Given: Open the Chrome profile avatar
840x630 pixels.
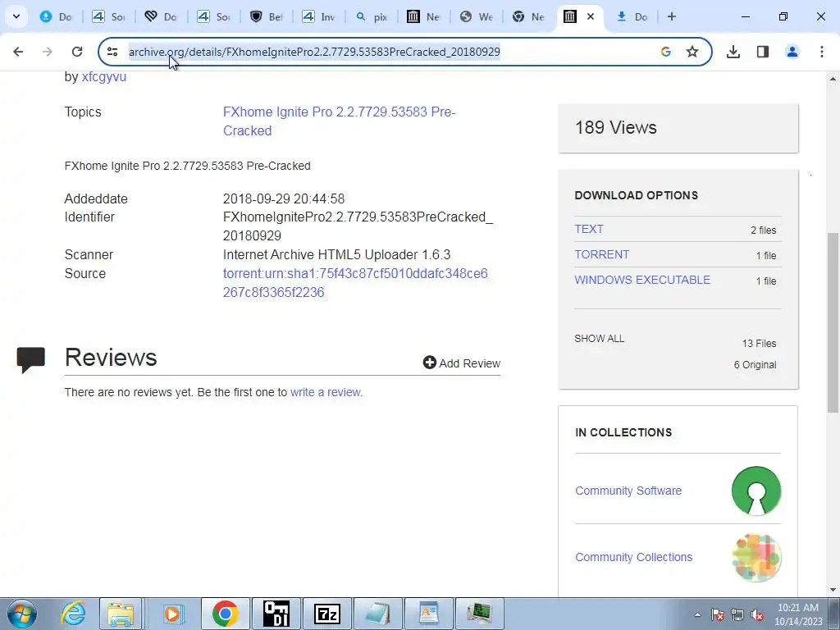Looking at the screenshot, I should [x=792, y=52].
